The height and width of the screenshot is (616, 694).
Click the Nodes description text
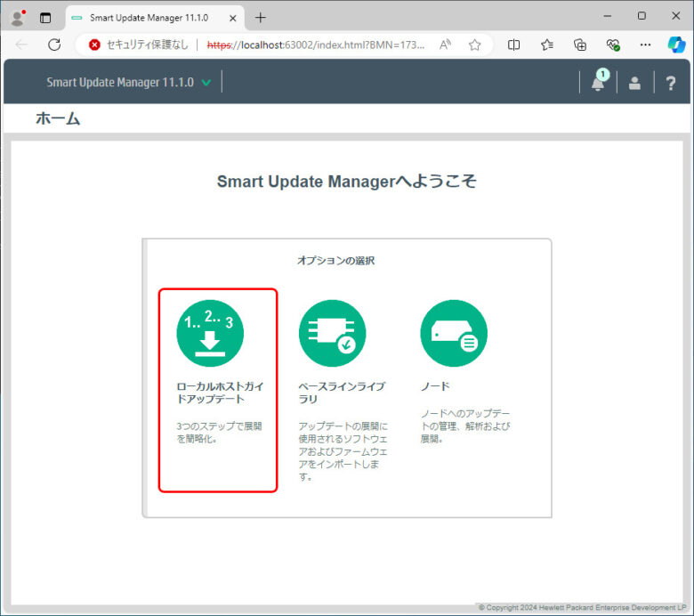point(464,426)
